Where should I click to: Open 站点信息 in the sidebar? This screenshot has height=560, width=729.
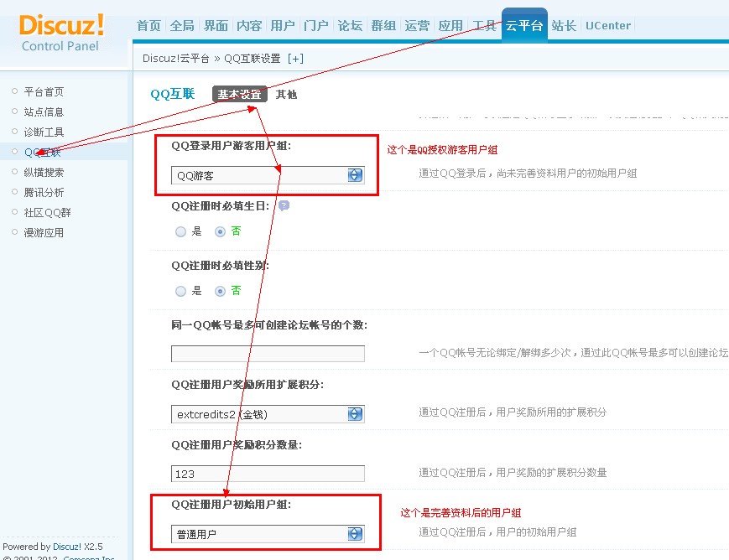44,112
